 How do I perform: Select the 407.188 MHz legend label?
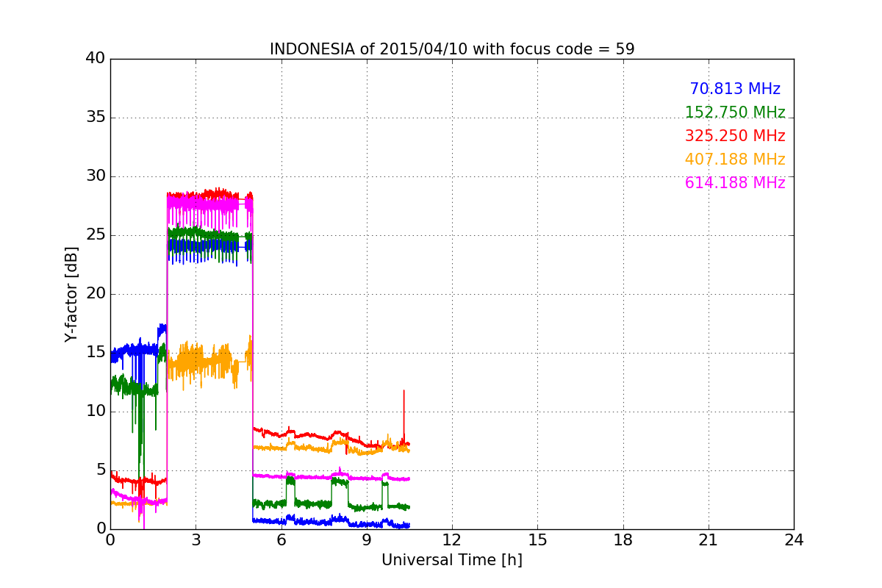[x=735, y=159]
